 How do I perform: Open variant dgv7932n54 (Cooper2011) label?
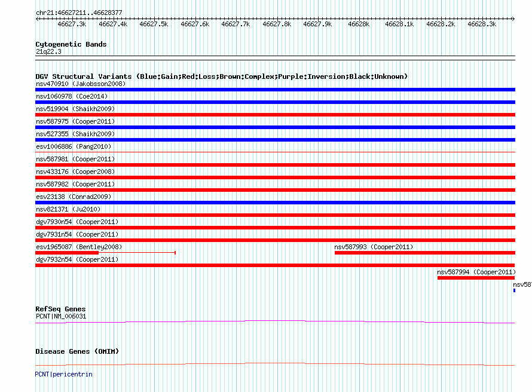(x=77, y=259)
